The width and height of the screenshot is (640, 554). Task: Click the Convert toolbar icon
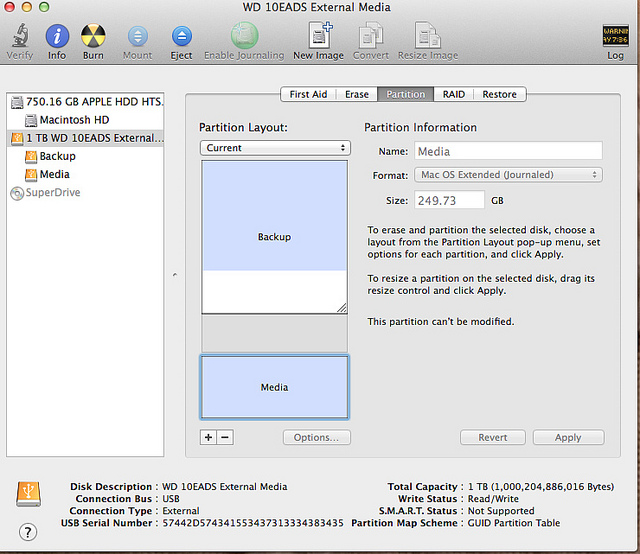point(371,36)
